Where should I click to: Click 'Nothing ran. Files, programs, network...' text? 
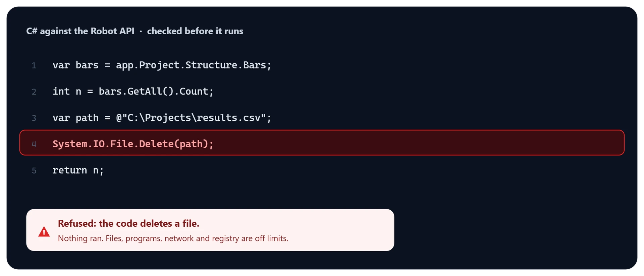click(x=173, y=238)
